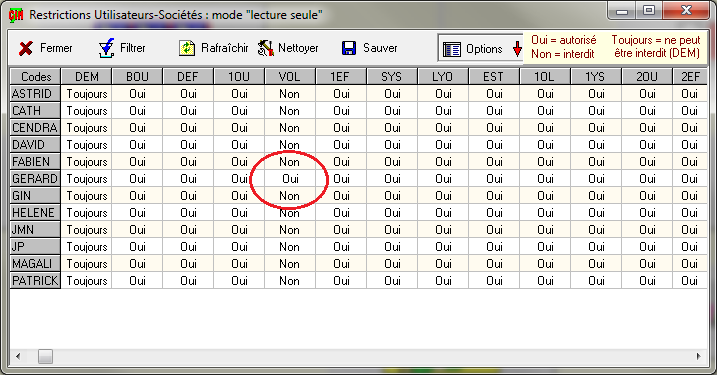Click HELENE's EST cell showing Oui
The width and height of the screenshot is (717, 375).
(494, 213)
